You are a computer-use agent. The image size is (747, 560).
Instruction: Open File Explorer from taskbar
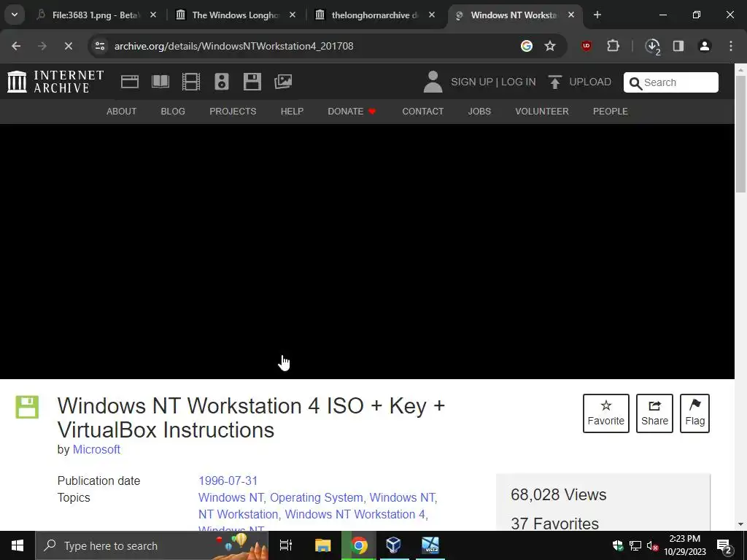pyautogui.click(x=323, y=545)
